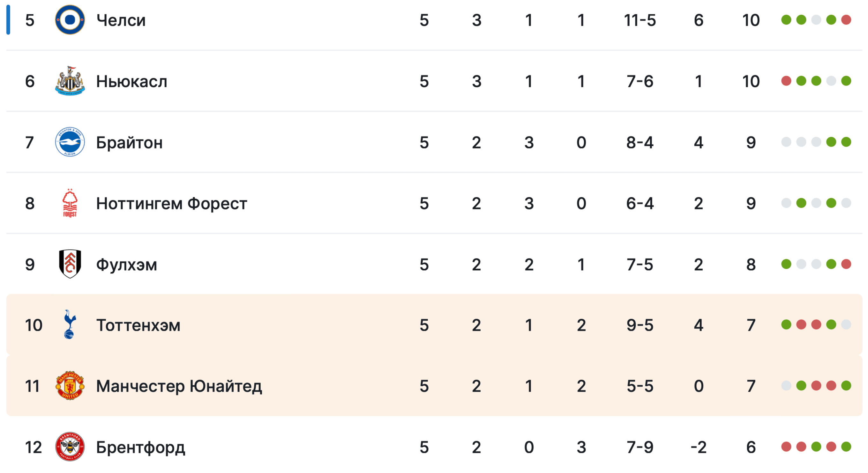The image size is (868, 473).
Task: Click the Тоттенхэм team name
Action: 138,325
